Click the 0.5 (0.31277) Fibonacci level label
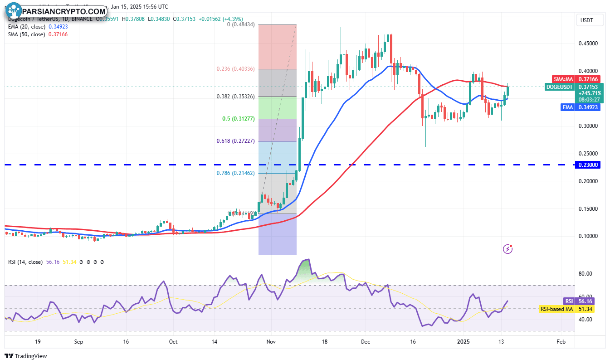The height and width of the screenshot is (364, 610). pyautogui.click(x=239, y=119)
